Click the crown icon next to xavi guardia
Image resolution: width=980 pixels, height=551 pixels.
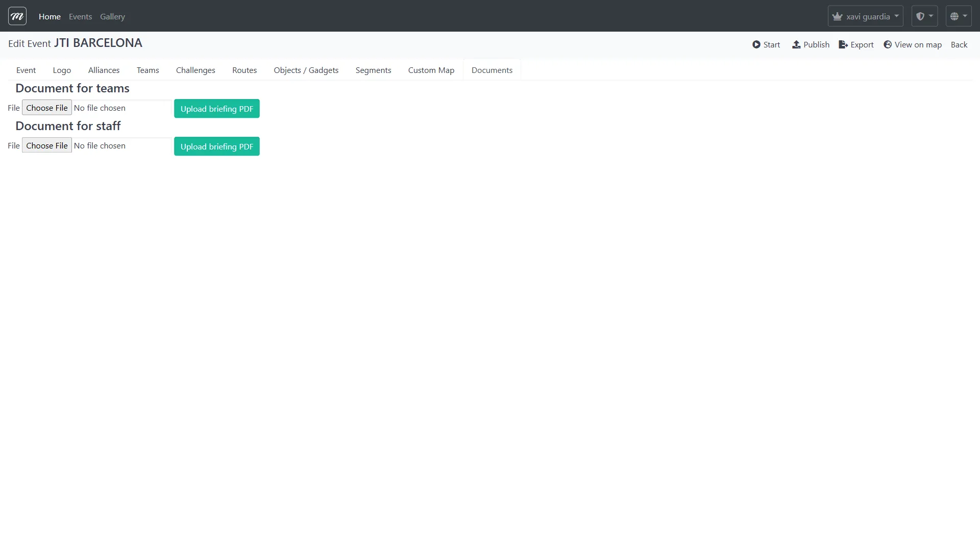(838, 16)
